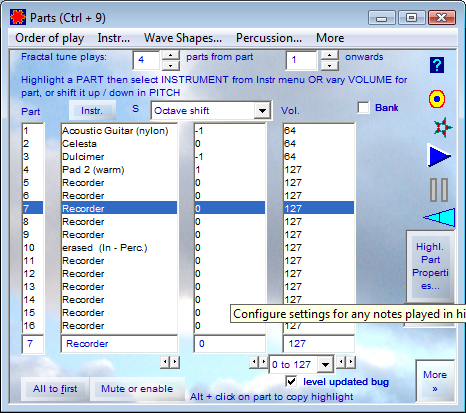Viewport: 466px width, 413px height.
Task: Click the volume field showing 127
Action: [x=319, y=344]
